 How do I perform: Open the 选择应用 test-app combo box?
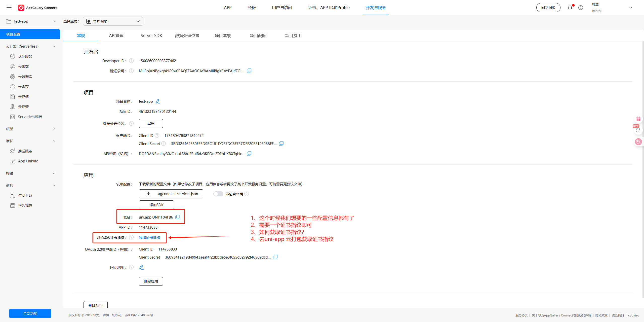[113, 21]
